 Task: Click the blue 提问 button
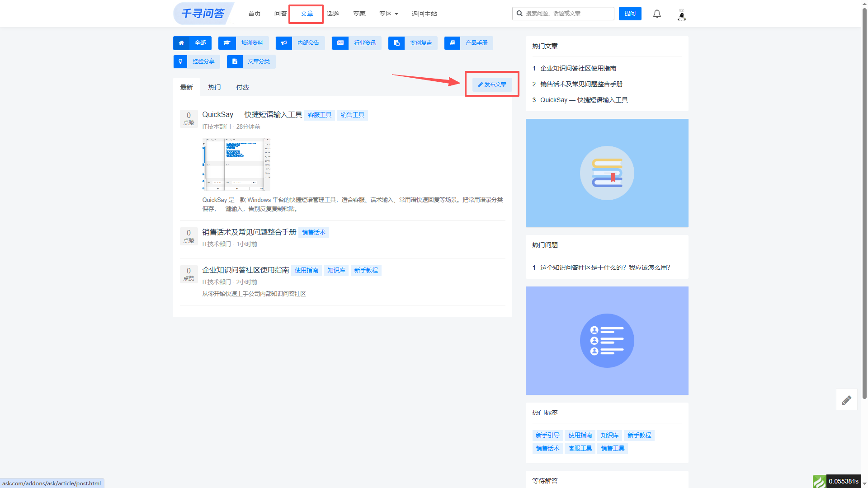pos(630,14)
